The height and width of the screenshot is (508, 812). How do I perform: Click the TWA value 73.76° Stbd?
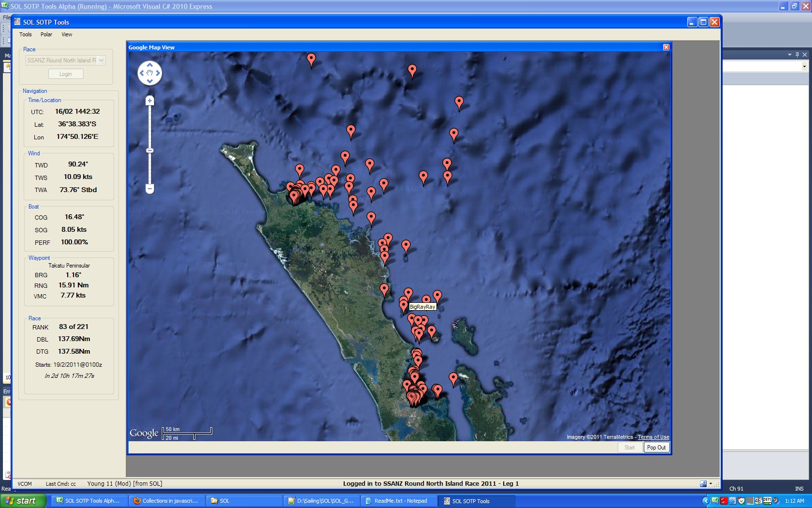[x=78, y=190]
